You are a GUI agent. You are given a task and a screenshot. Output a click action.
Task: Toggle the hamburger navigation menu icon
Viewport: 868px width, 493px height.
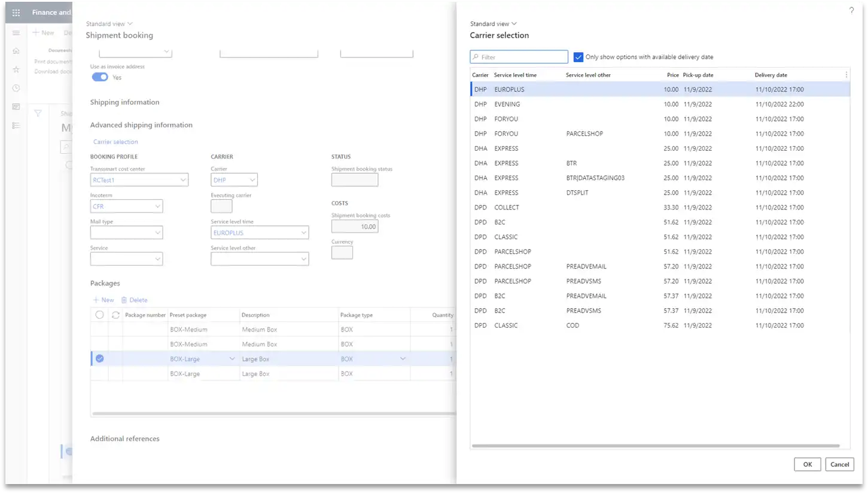point(16,33)
